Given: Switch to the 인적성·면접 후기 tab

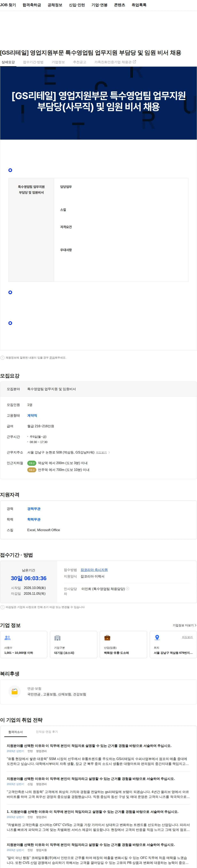Looking at the screenshot, I should point(47,732).
